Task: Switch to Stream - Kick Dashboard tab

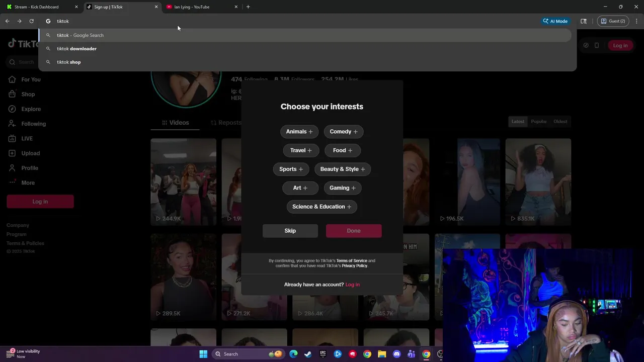Action: pyautogui.click(x=42, y=7)
